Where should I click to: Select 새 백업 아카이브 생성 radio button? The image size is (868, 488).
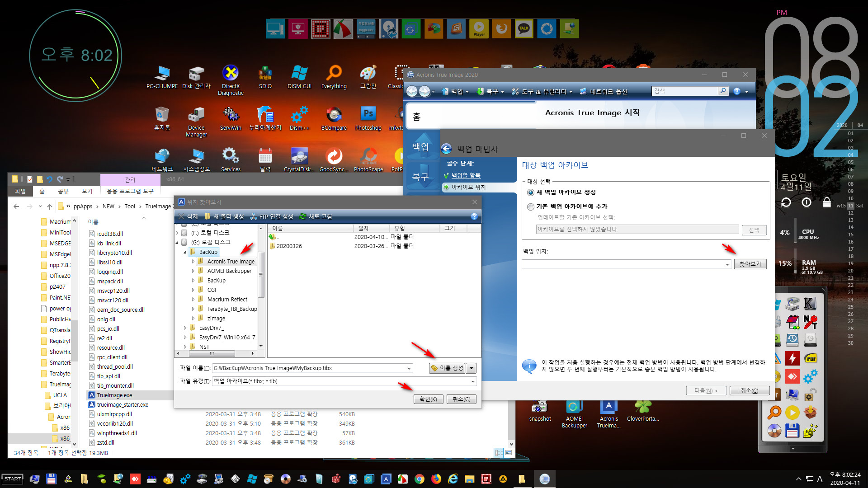click(x=531, y=192)
